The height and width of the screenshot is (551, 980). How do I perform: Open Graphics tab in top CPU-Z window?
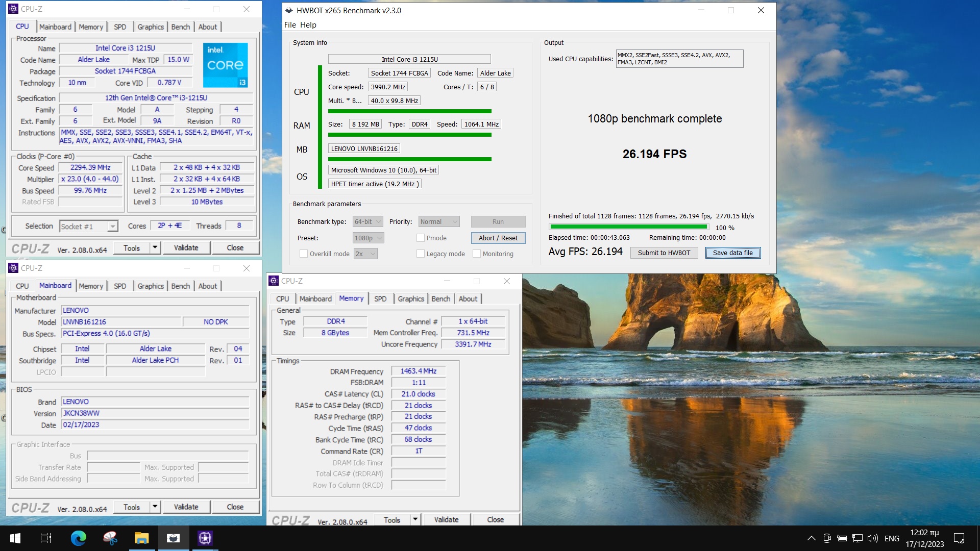point(151,27)
